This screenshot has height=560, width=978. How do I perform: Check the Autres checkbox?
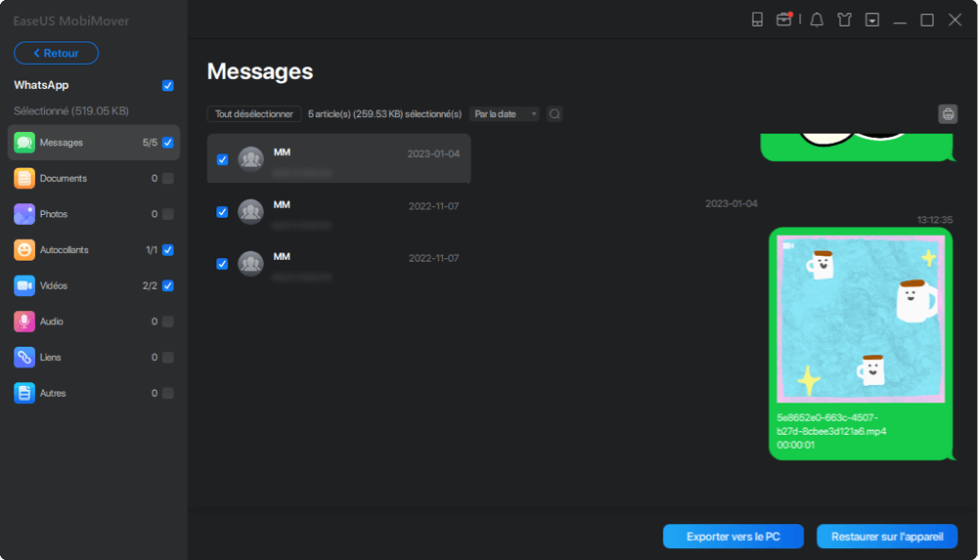pyautogui.click(x=168, y=394)
